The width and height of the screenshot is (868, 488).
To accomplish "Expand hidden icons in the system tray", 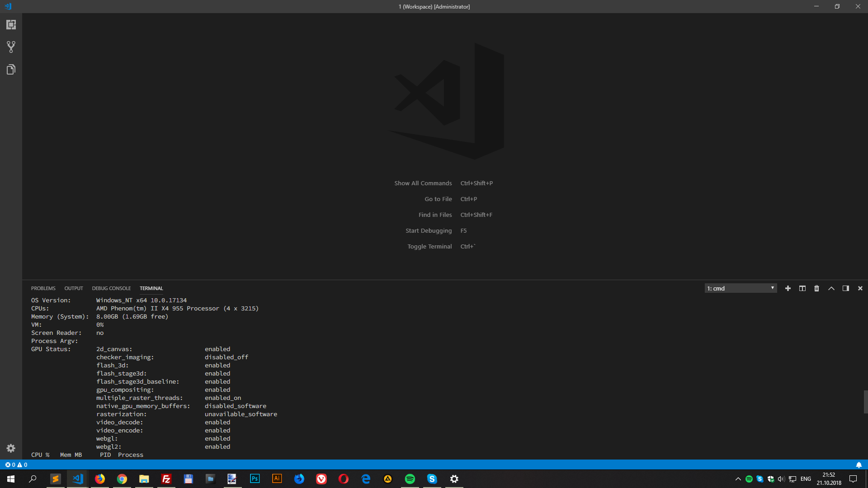I will [738, 479].
